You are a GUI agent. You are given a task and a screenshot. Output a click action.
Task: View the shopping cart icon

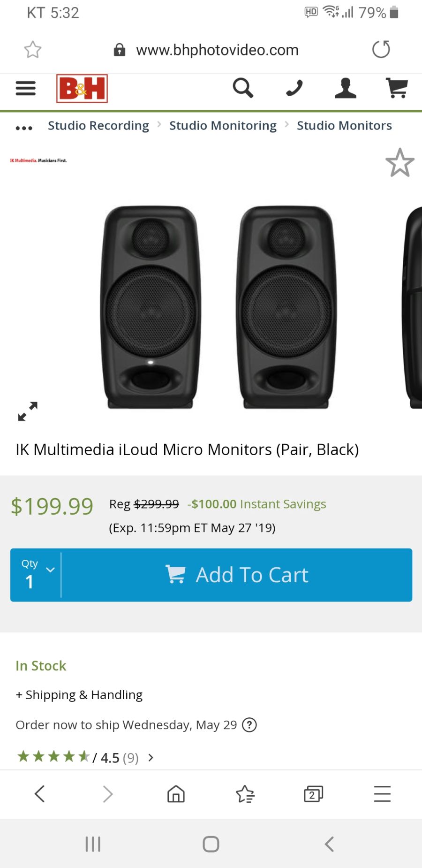click(x=397, y=88)
